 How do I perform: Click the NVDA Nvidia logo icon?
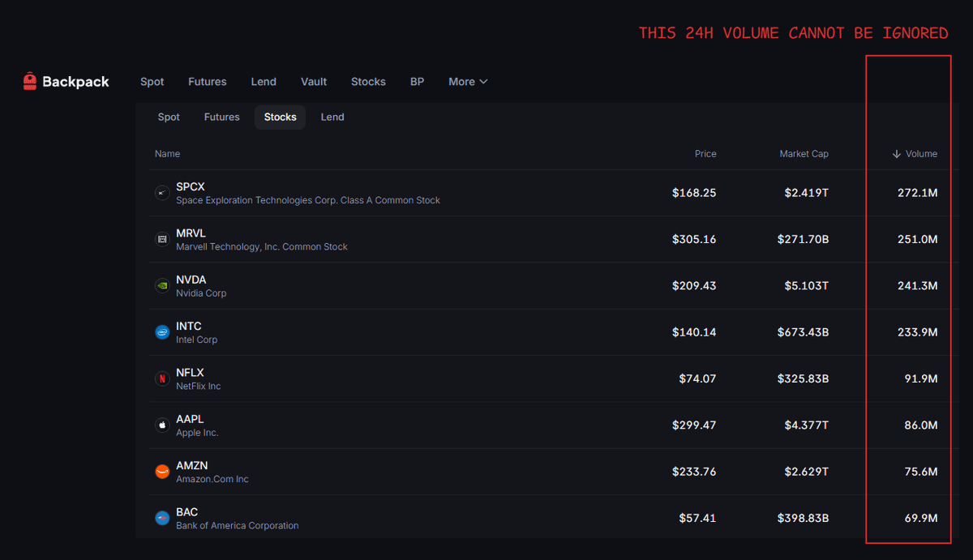coord(162,285)
